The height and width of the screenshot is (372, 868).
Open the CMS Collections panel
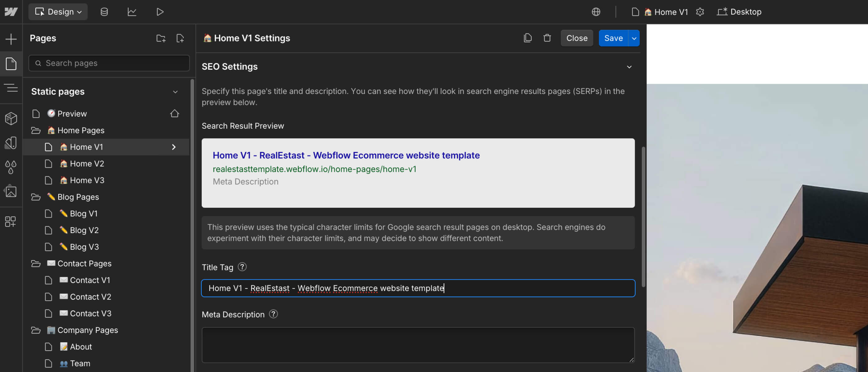click(104, 11)
